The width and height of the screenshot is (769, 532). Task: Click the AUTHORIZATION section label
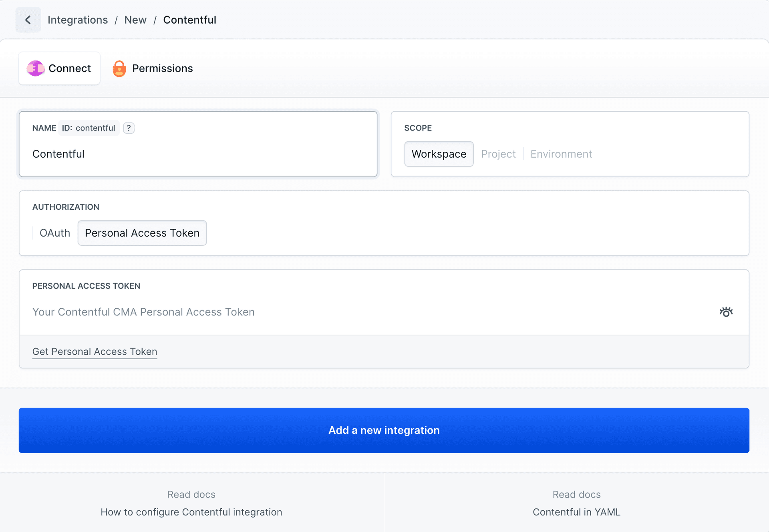tap(66, 207)
